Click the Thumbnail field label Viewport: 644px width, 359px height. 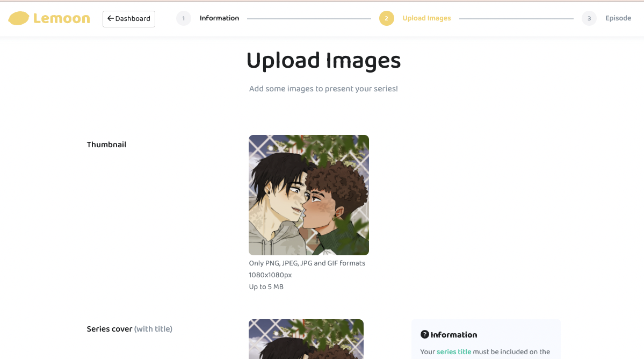pos(106,145)
